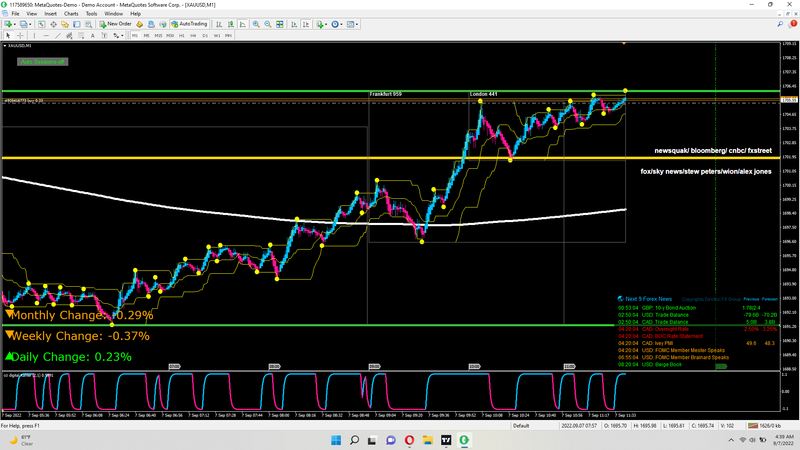
Task: Toggle M5 timeframe
Action: click(x=146, y=36)
